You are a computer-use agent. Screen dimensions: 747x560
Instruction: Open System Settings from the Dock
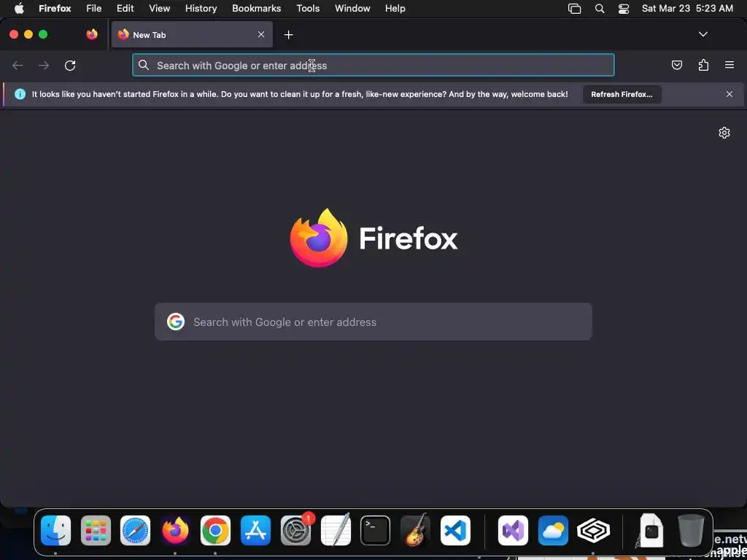pos(296,531)
